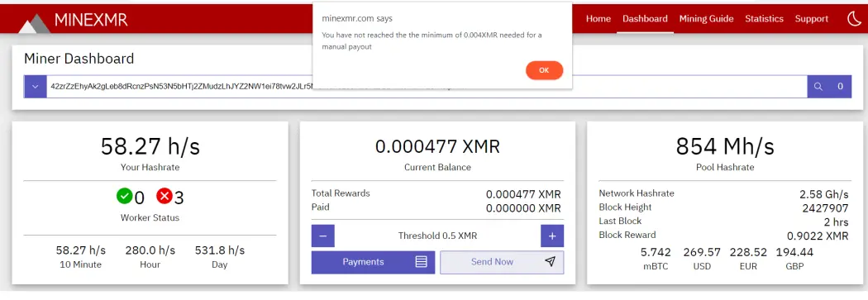Click the 194.44 GBP price
This screenshot has height=300, width=868.
click(795, 252)
